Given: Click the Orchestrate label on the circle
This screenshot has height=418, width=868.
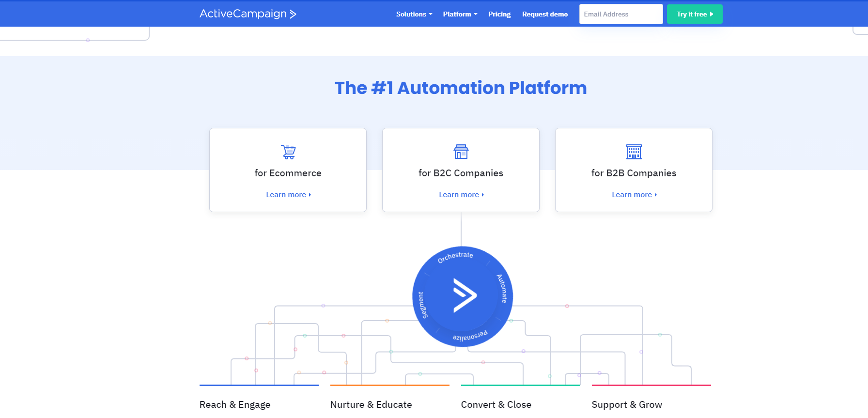Looking at the screenshot, I should [x=455, y=257].
